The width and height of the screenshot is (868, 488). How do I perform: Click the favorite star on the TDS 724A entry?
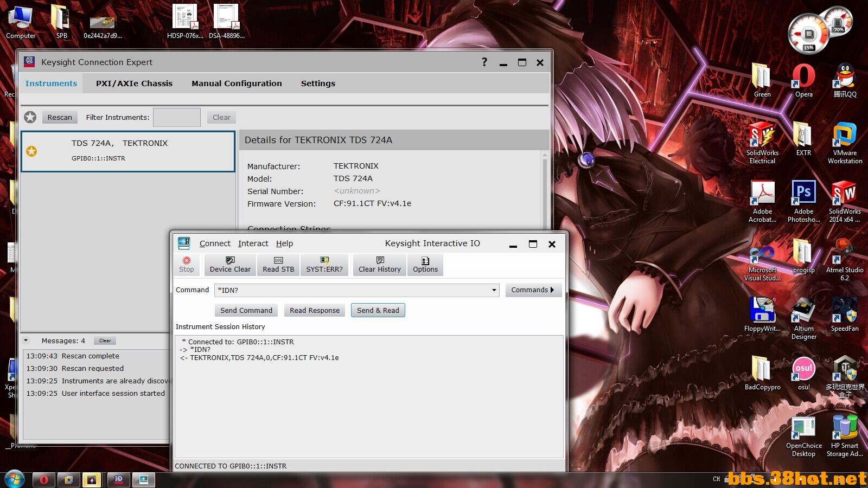[x=31, y=151]
